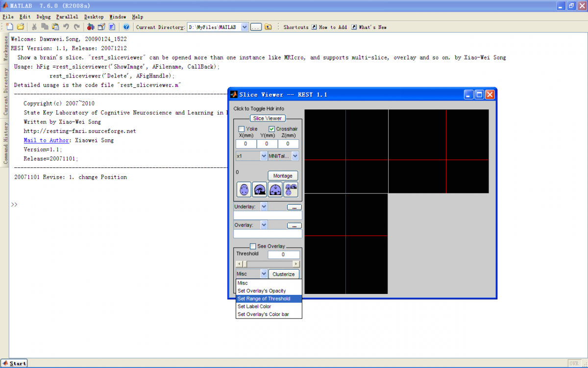Open the File menu
This screenshot has width=588, height=368.
8,17
